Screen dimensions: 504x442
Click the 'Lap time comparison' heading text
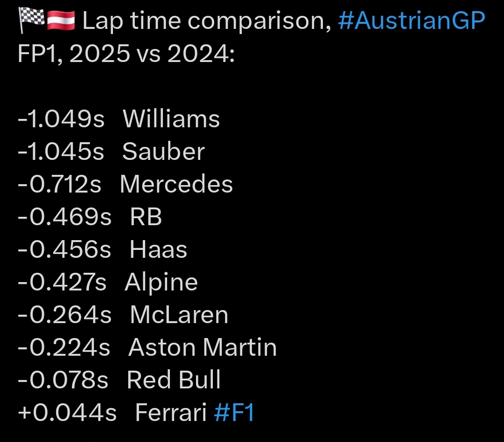pyautogui.click(x=207, y=21)
